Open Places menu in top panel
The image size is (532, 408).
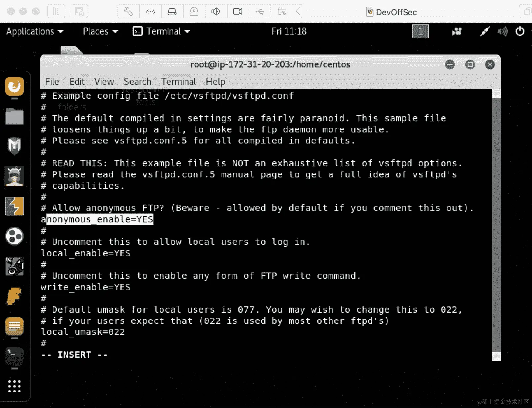100,31
